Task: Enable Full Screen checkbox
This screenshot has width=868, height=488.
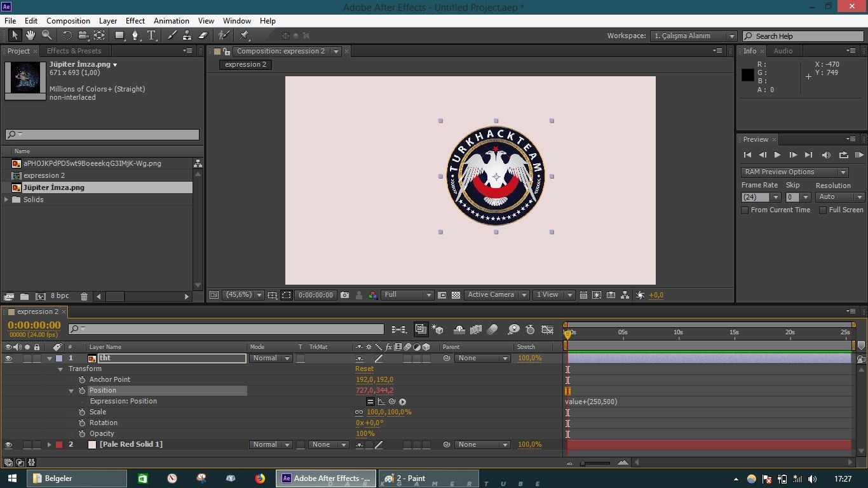Action: 823,210
